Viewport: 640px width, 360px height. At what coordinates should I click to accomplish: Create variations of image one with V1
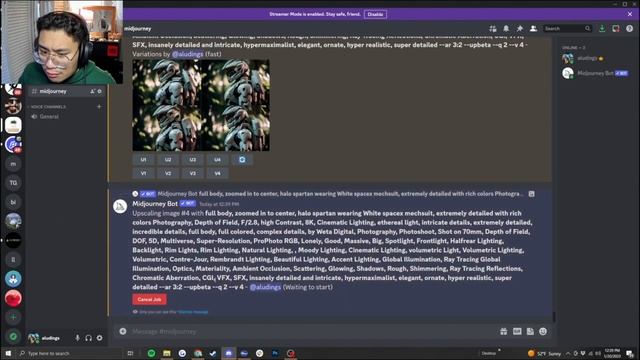[143, 173]
